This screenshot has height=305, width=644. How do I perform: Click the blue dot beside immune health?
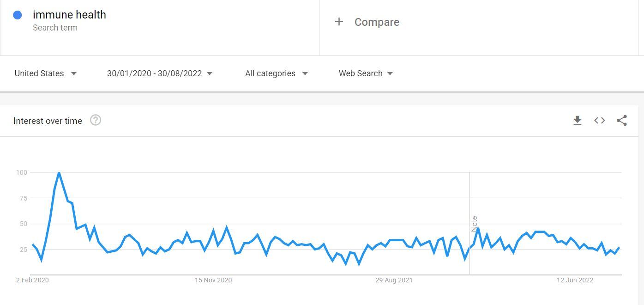tap(18, 15)
